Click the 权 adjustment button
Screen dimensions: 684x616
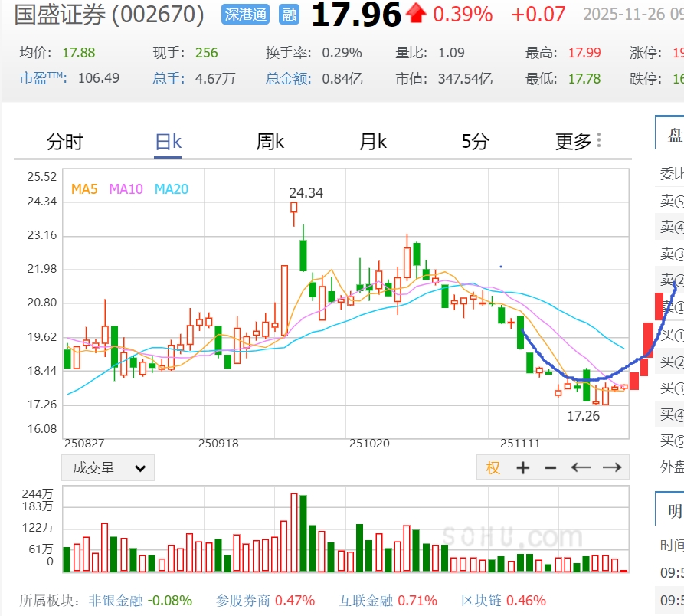pyautogui.click(x=493, y=467)
